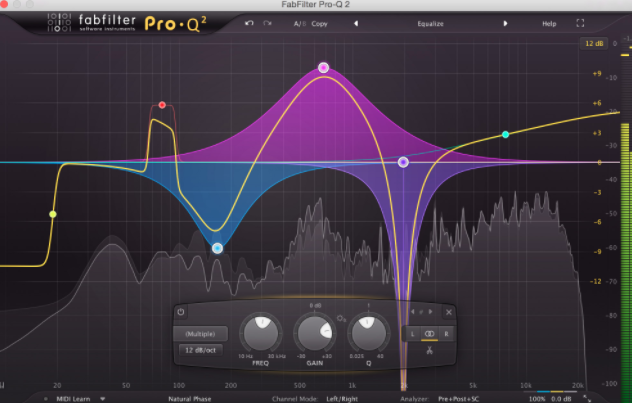Copy settings with the Copy button
Image resolution: width=632 pixels, height=403 pixels.
coord(319,24)
